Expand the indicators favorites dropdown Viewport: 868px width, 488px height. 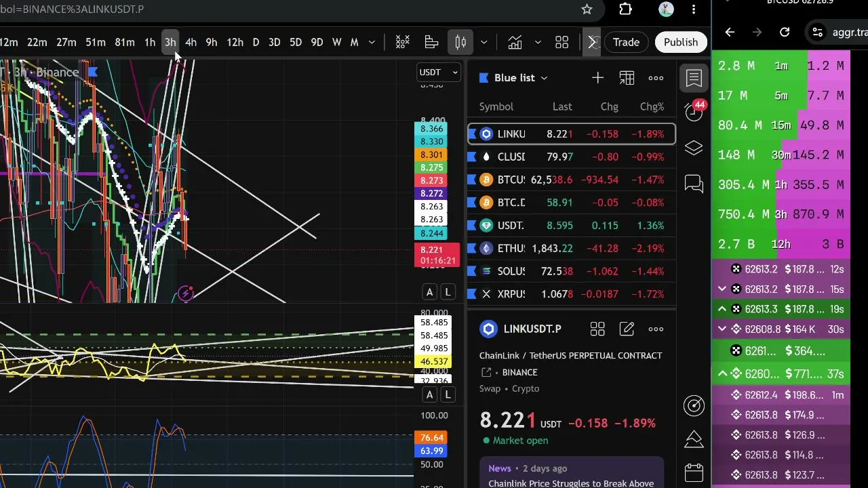click(538, 43)
